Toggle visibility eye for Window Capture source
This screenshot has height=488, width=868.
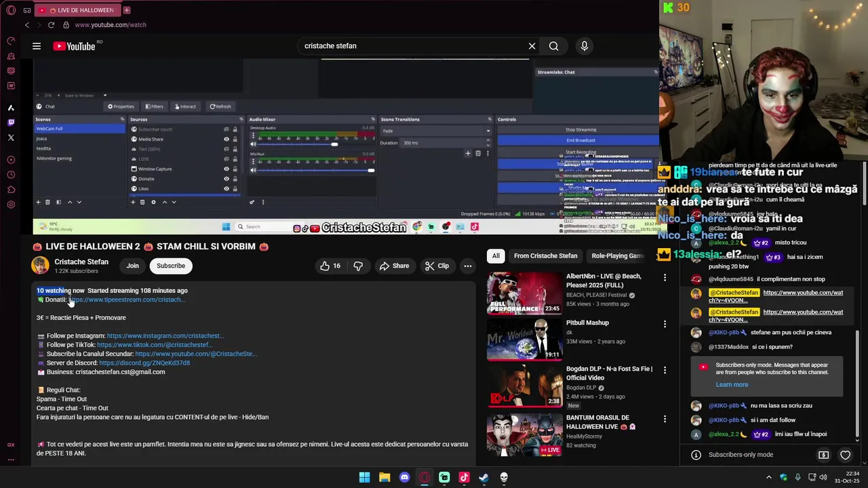(x=226, y=169)
